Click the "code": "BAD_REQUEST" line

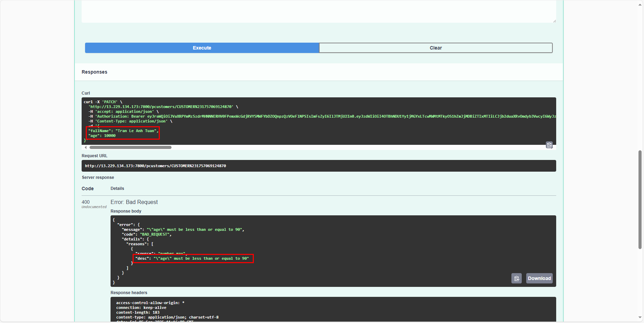tap(147, 234)
